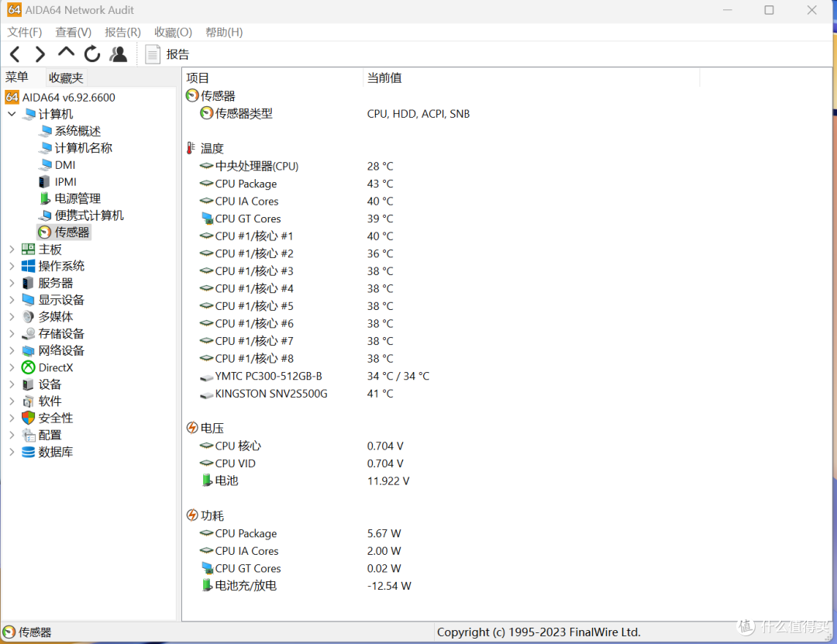Switch to the 菜单 tab

pos(17,77)
